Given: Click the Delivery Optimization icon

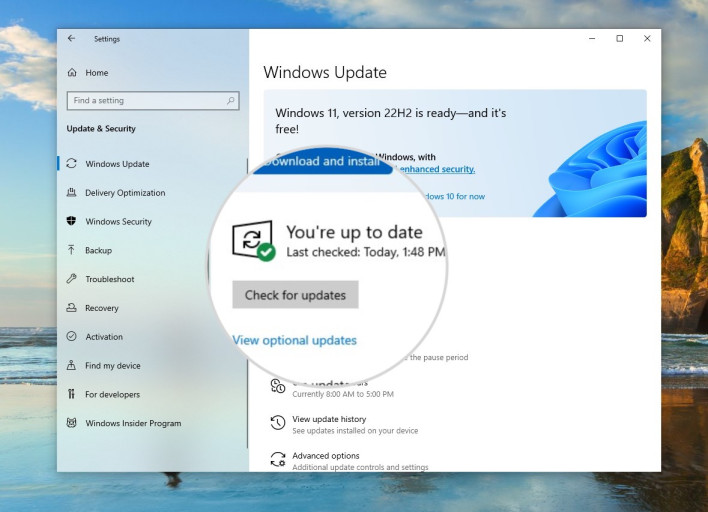Looking at the screenshot, I should [71, 192].
